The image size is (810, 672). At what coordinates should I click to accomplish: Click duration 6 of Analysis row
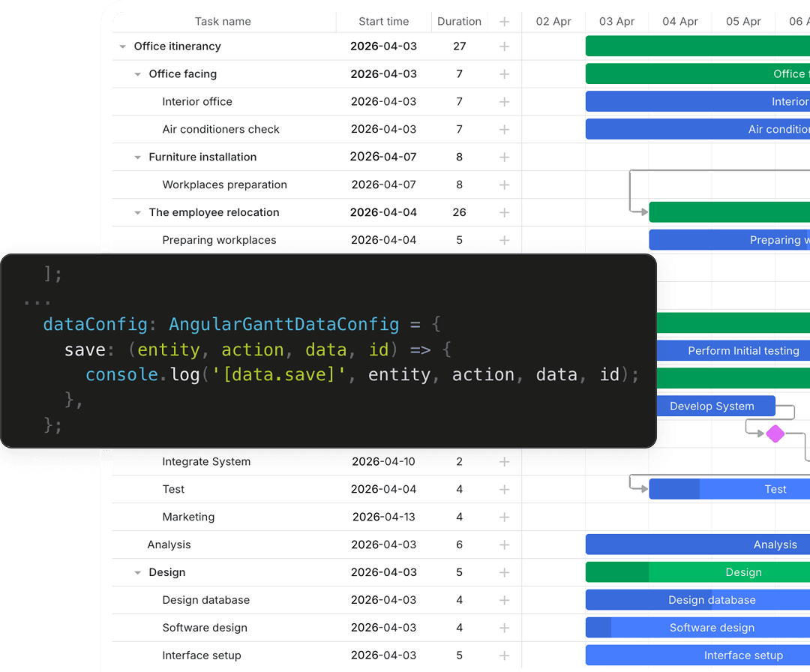(459, 545)
